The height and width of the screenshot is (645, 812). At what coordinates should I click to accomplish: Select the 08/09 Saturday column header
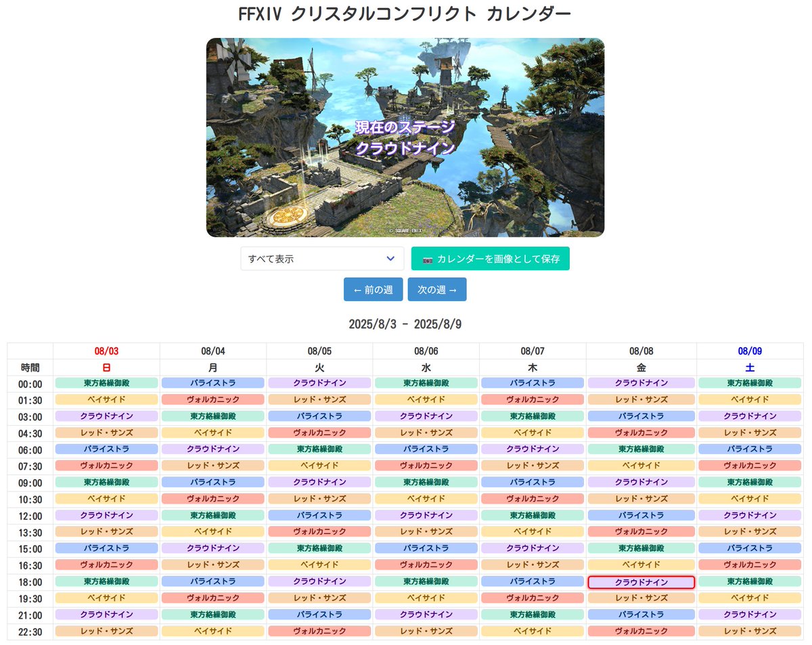pyautogui.click(x=750, y=351)
